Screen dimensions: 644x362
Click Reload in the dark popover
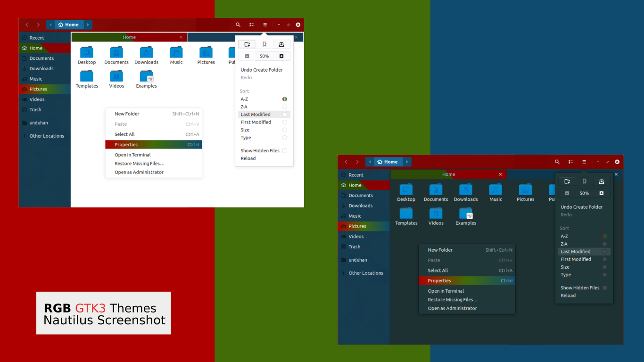(x=568, y=296)
